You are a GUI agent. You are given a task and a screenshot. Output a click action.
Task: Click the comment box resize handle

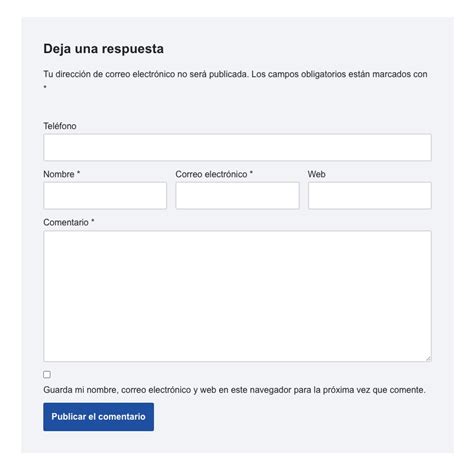coord(428,358)
